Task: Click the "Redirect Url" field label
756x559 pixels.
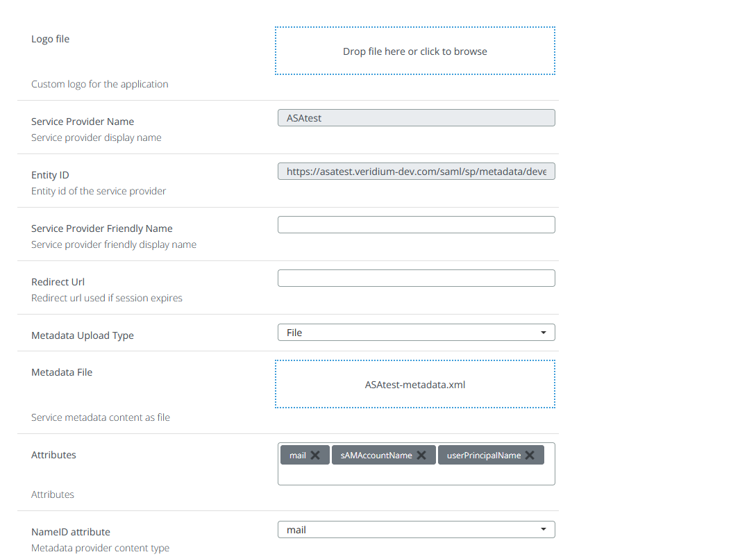Action: click(x=58, y=282)
